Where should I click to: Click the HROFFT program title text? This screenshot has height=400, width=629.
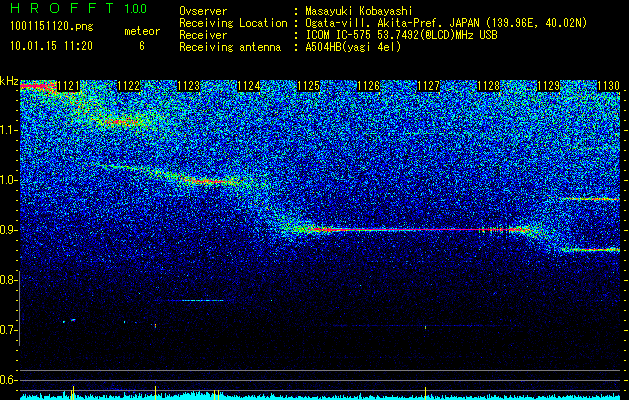pyautogui.click(x=62, y=8)
